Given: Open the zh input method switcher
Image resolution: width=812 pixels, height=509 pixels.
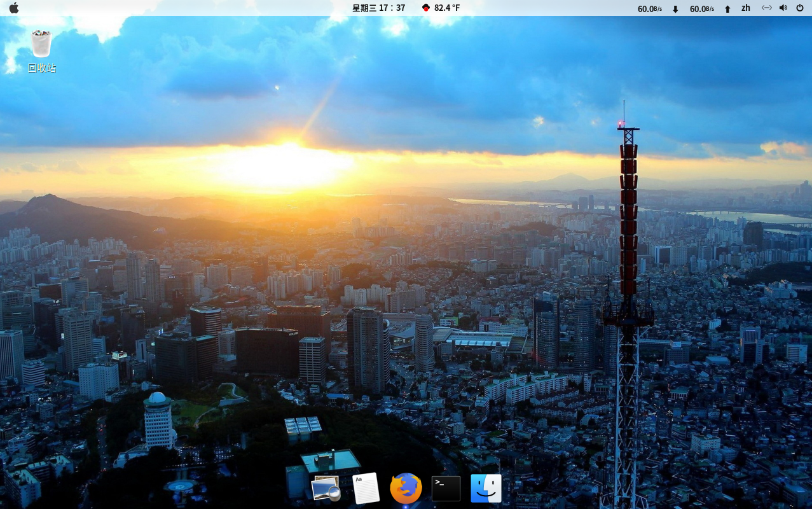Looking at the screenshot, I should 746,8.
